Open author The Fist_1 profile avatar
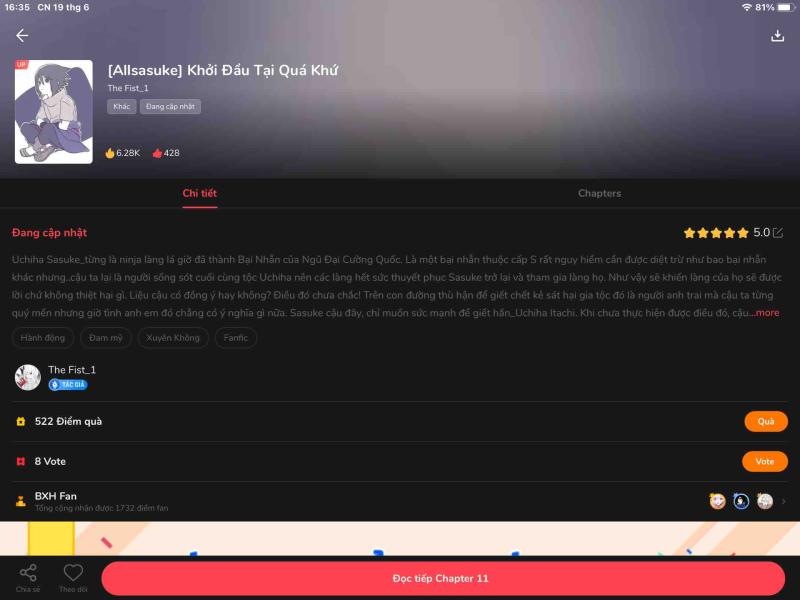The width and height of the screenshot is (800, 600). point(28,378)
